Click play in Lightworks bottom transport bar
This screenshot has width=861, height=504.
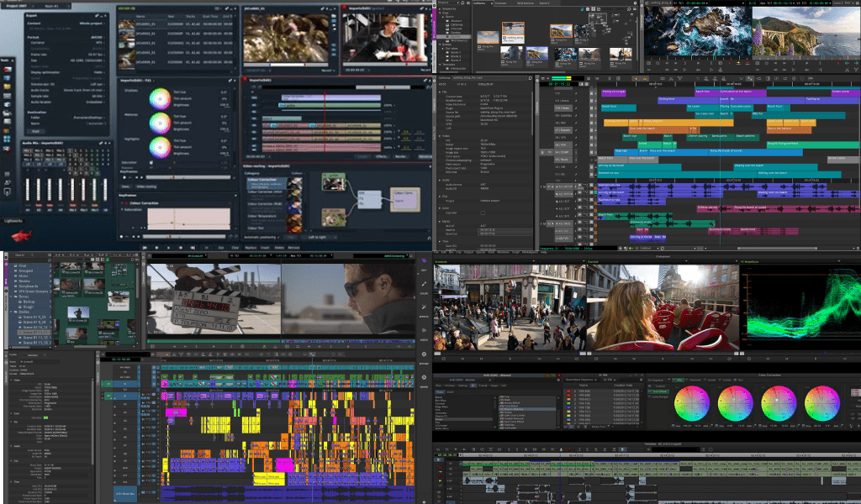pos(168,247)
